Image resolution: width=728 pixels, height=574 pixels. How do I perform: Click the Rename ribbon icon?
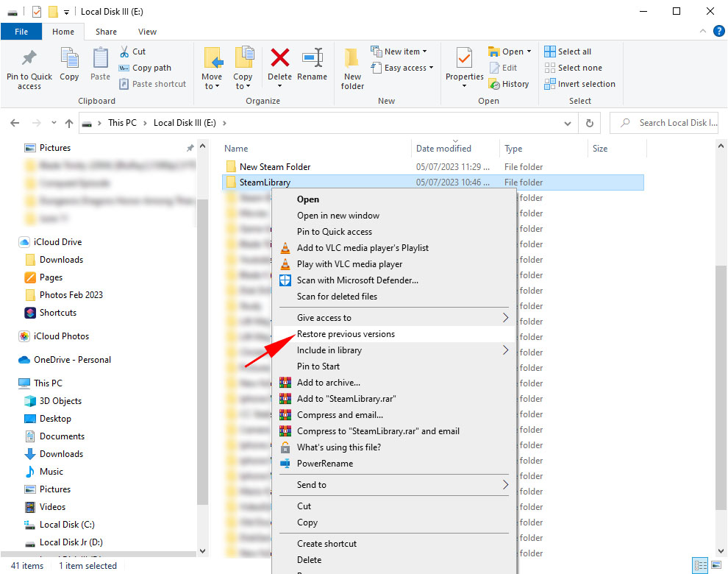click(312, 64)
